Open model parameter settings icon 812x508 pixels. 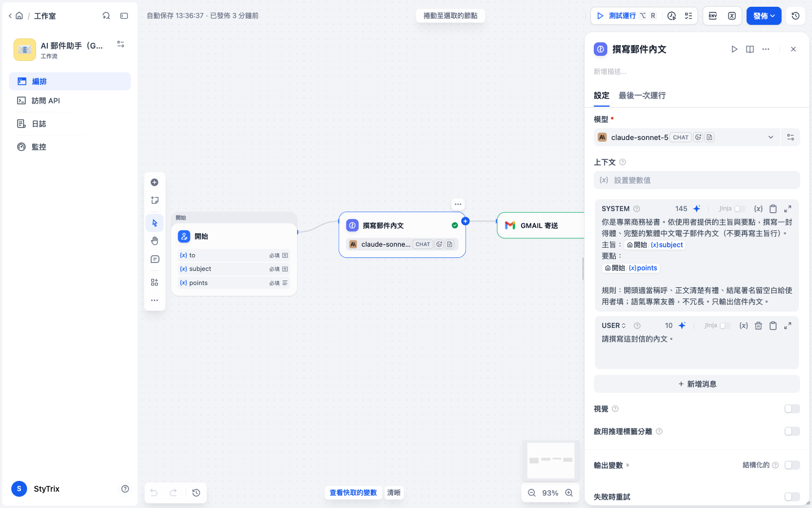point(791,137)
